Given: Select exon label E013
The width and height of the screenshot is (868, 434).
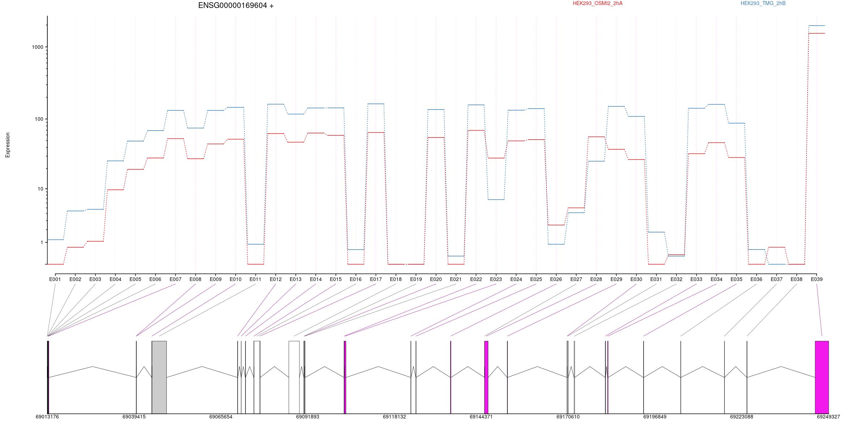Looking at the screenshot, I should [x=295, y=279].
